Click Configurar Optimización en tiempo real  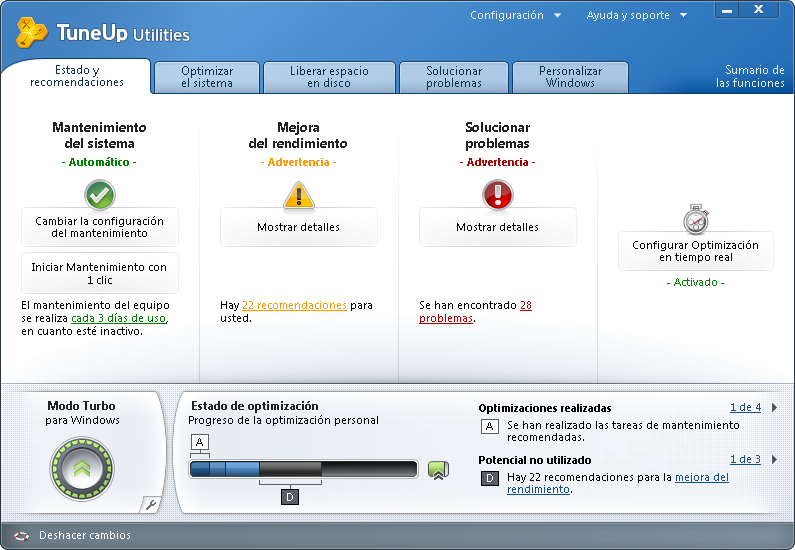point(696,251)
